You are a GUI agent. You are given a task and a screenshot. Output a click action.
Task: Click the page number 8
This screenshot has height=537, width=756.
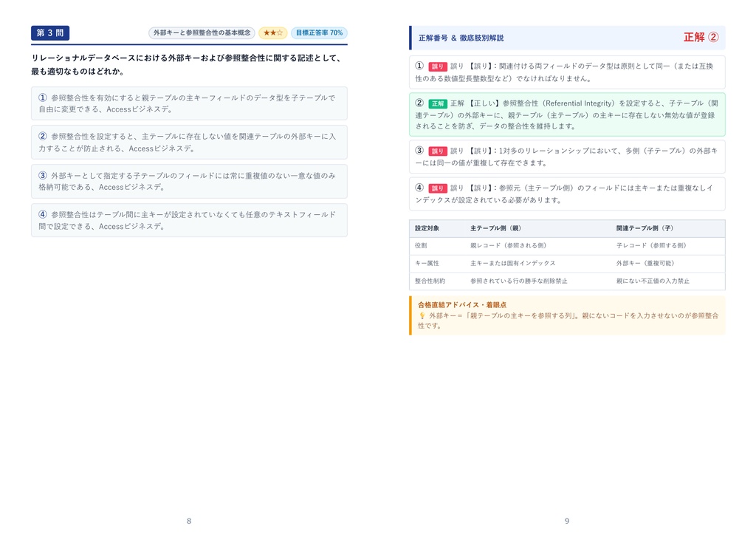189,521
